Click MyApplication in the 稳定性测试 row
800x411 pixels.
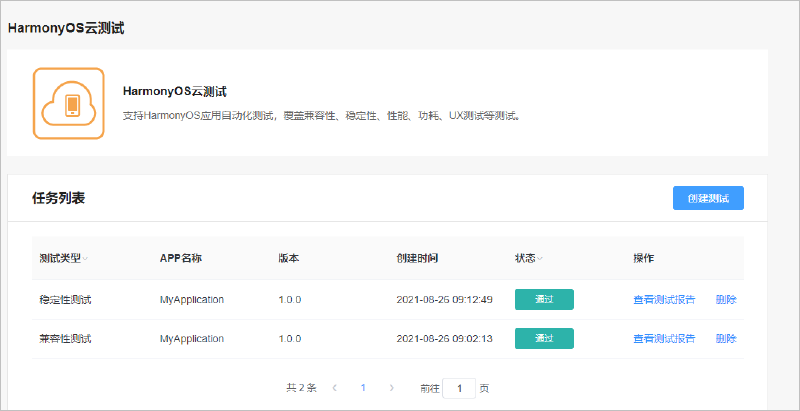click(x=192, y=300)
